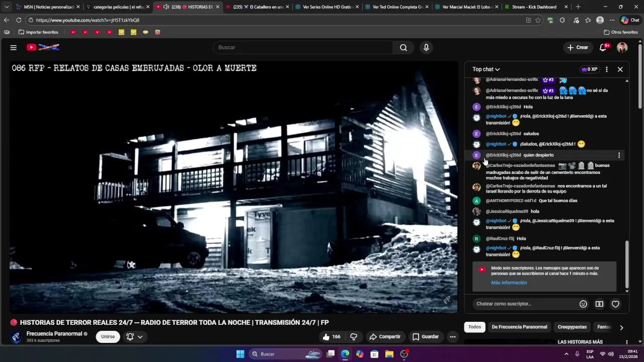
Task: Open the Super Chat dollar icon
Action: click(599, 304)
